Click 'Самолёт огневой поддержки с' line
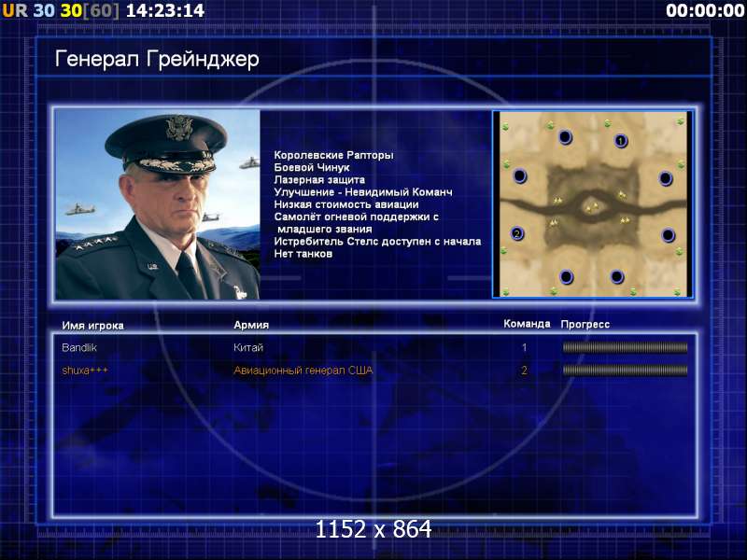 [357, 217]
